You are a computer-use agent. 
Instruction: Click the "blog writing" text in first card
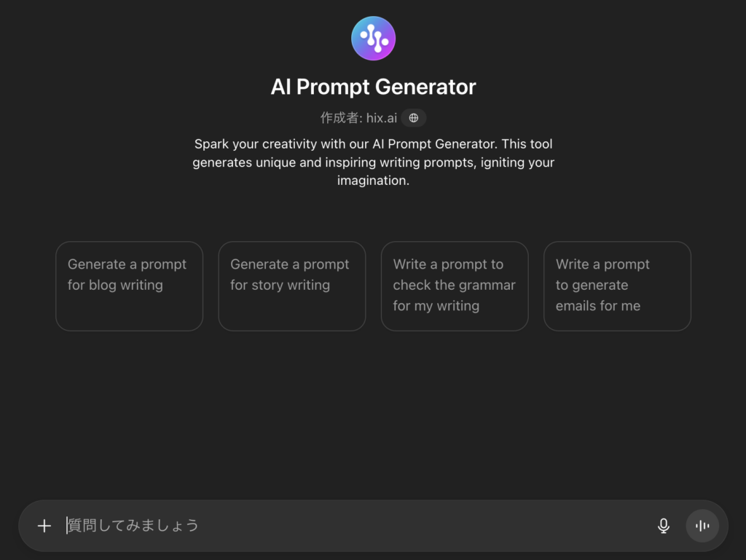point(125,285)
